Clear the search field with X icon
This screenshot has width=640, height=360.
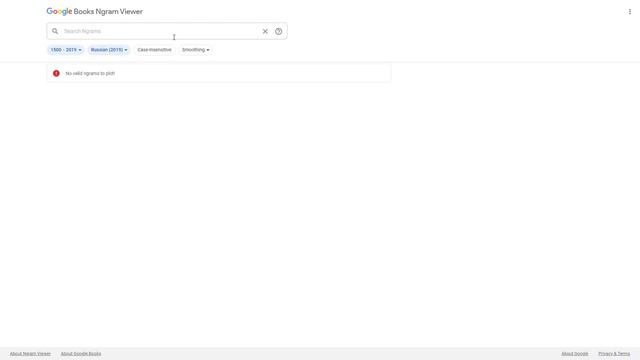point(265,31)
